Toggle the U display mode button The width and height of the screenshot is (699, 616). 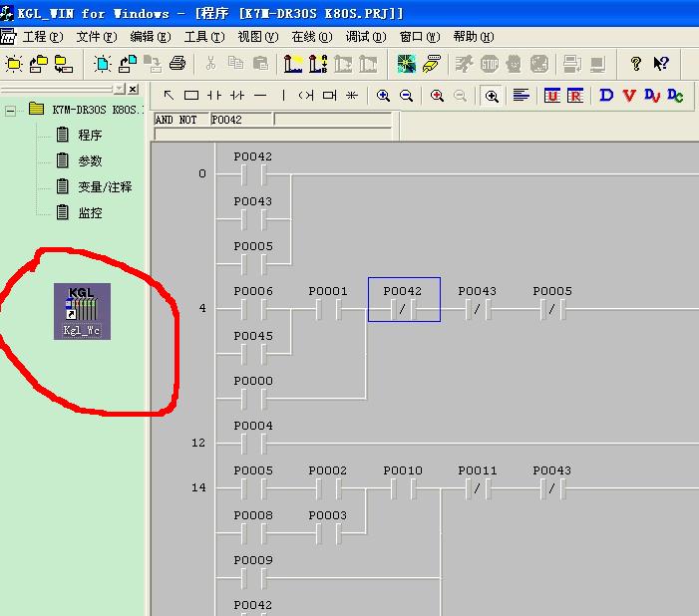click(552, 96)
